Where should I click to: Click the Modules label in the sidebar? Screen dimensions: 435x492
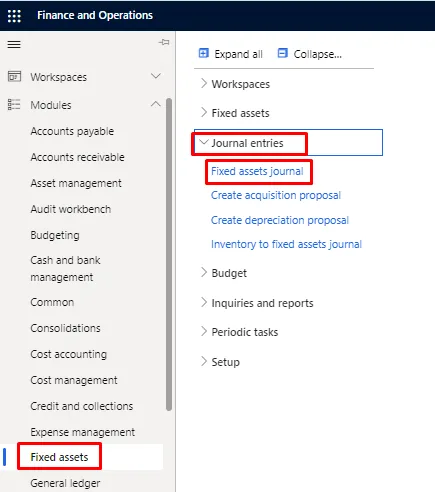pyautogui.click(x=51, y=105)
